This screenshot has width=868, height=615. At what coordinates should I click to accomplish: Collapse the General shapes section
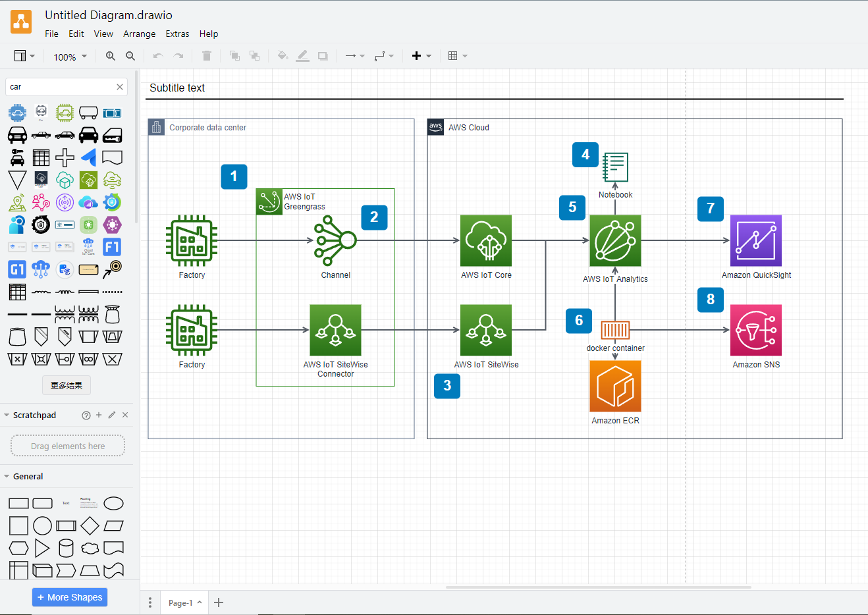tap(7, 477)
